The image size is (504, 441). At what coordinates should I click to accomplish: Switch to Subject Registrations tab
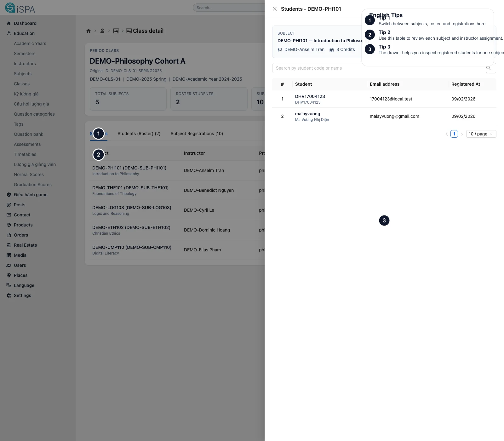197,134
